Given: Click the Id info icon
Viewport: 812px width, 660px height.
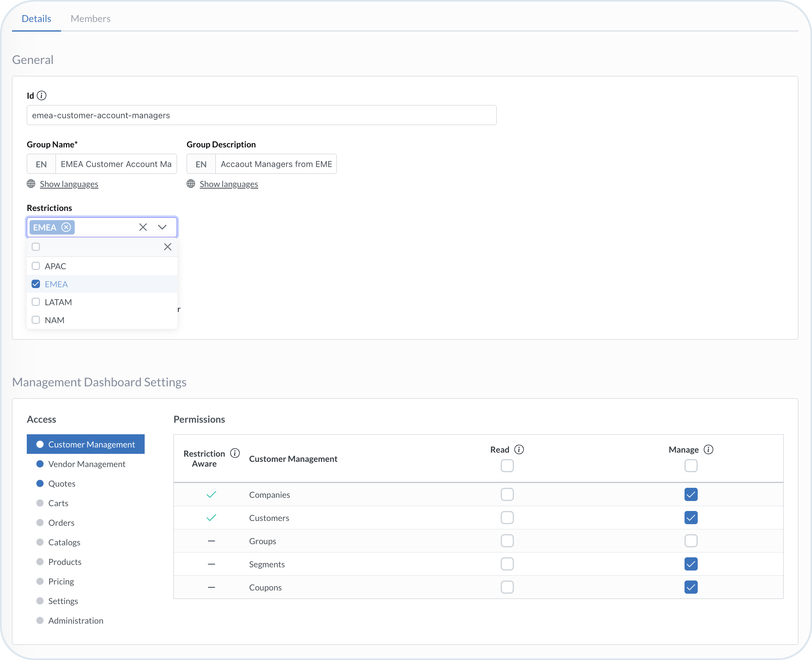Looking at the screenshot, I should click(x=42, y=95).
